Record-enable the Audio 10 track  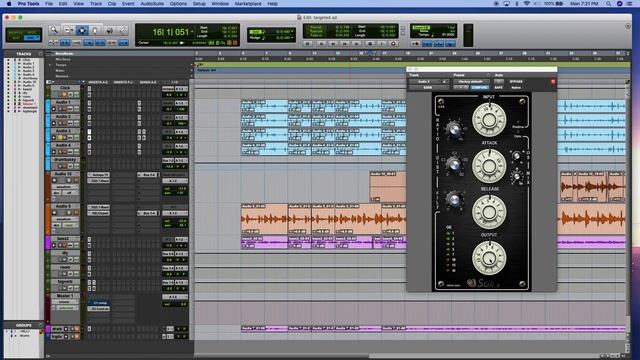(54, 180)
